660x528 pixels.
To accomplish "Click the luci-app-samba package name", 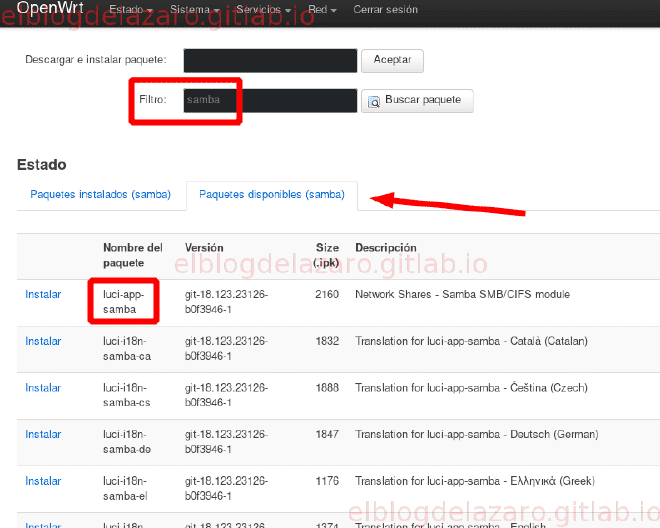I will click(124, 301).
